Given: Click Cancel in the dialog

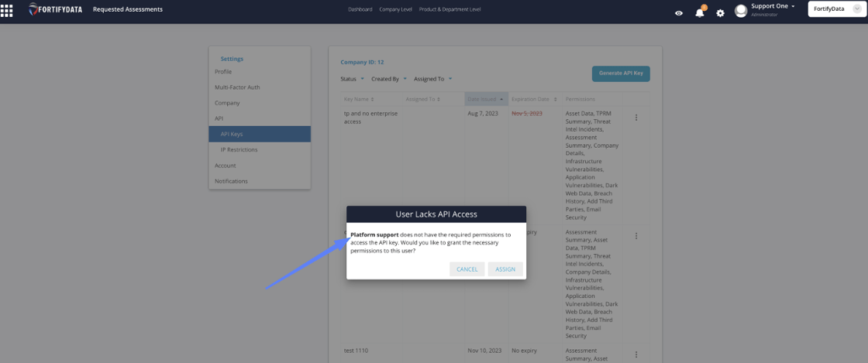Looking at the screenshot, I should pos(467,269).
